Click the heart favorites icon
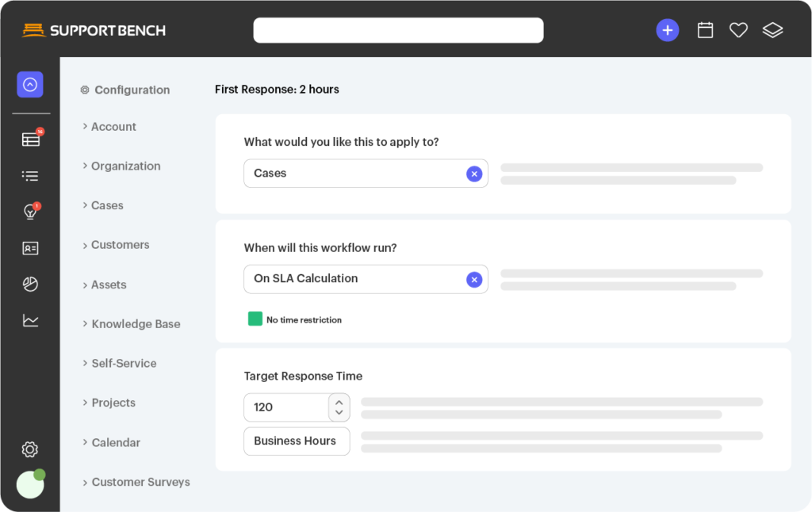Image resolution: width=812 pixels, height=512 pixels. tap(738, 30)
